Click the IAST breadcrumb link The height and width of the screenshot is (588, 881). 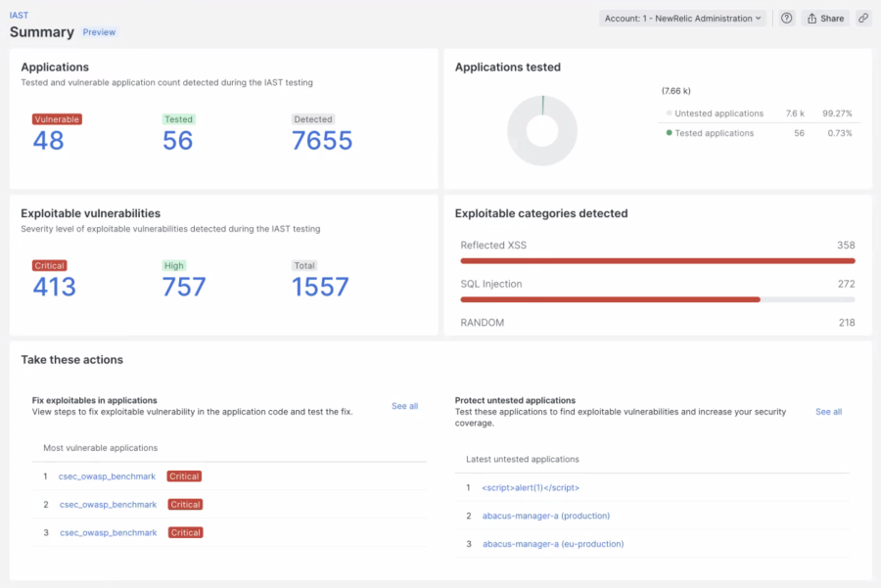19,16
